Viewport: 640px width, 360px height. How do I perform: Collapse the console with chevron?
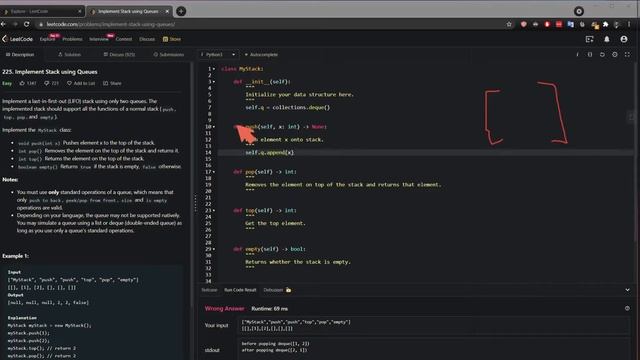click(x=627, y=290)
